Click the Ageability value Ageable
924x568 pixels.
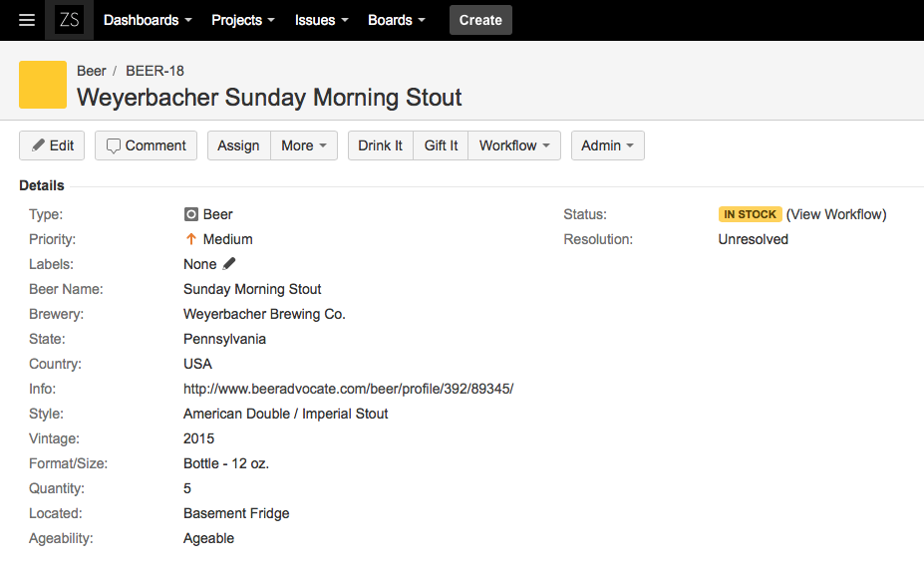[208, 538]
